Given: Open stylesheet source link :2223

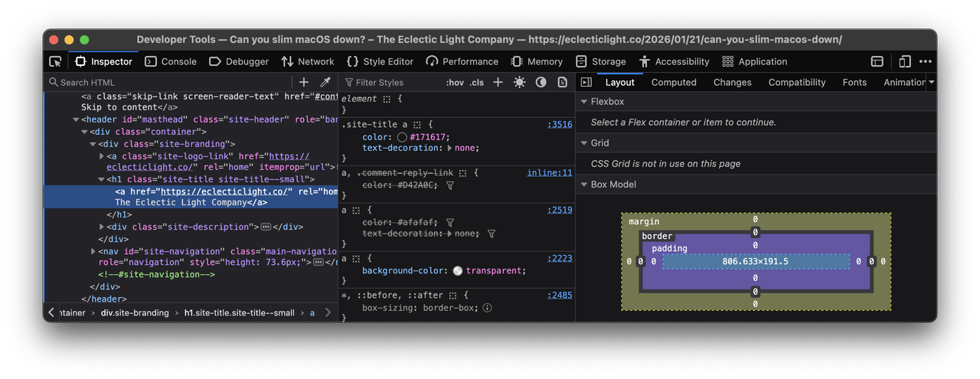Looking at the screenshot, I should click(x=559, y=259).
